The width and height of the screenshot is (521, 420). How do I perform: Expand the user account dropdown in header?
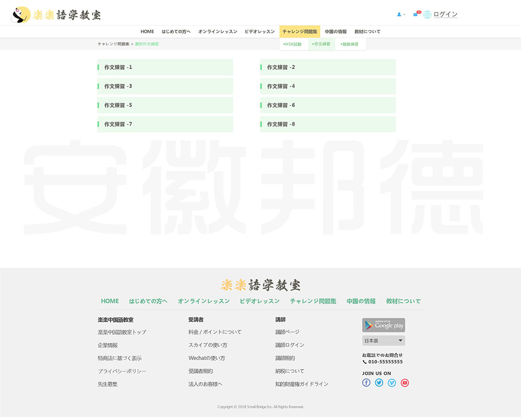click(401, 15)
